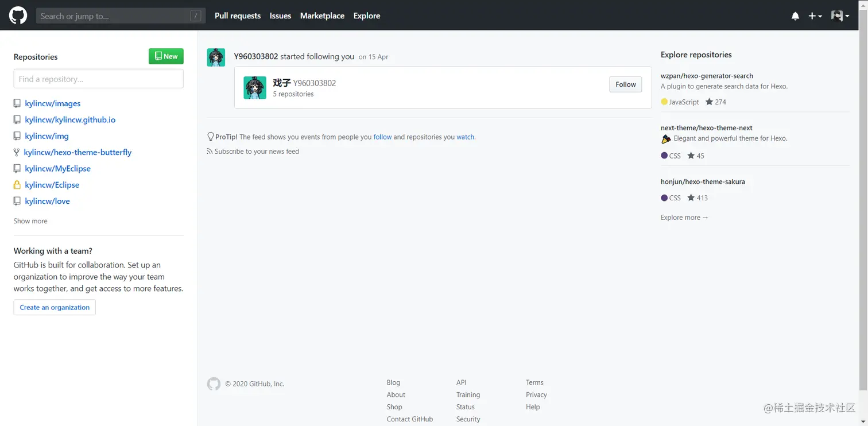Click the repo icon beside kylincw/love
The image size is (868, 426).
[17, 202]
